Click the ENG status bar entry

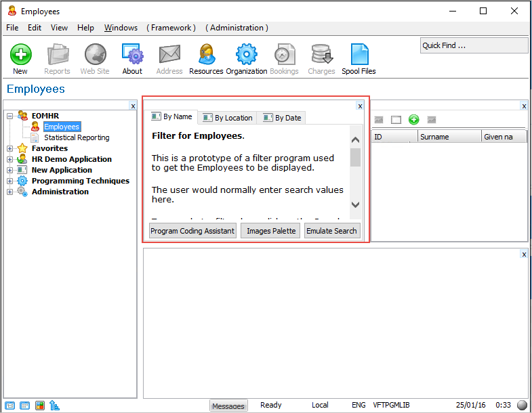point(359,405)
